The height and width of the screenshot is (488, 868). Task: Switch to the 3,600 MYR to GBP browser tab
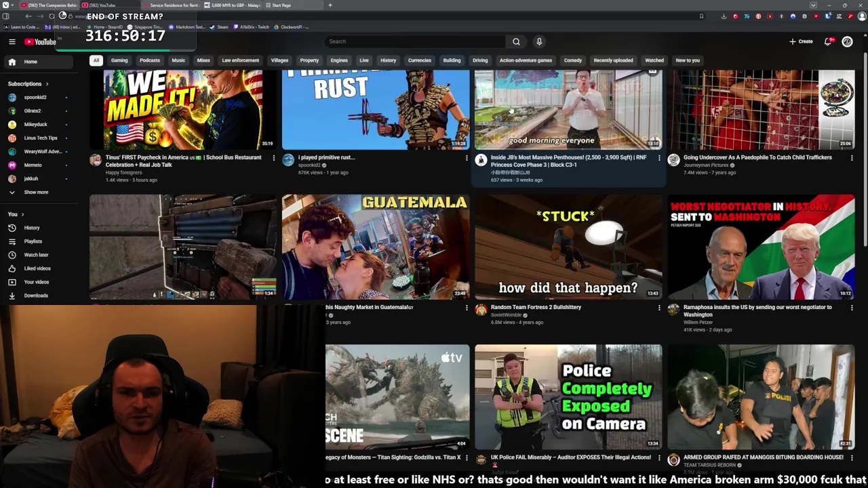click(x=233, y=5)
